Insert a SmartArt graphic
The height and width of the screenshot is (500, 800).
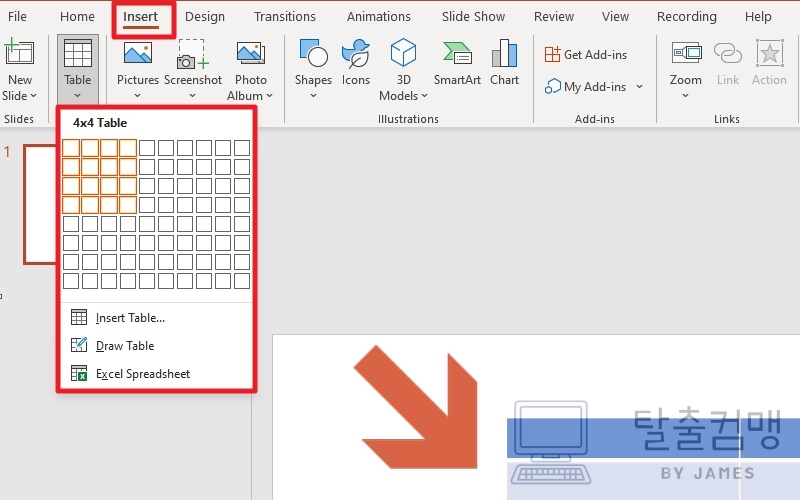pos(457,61)
